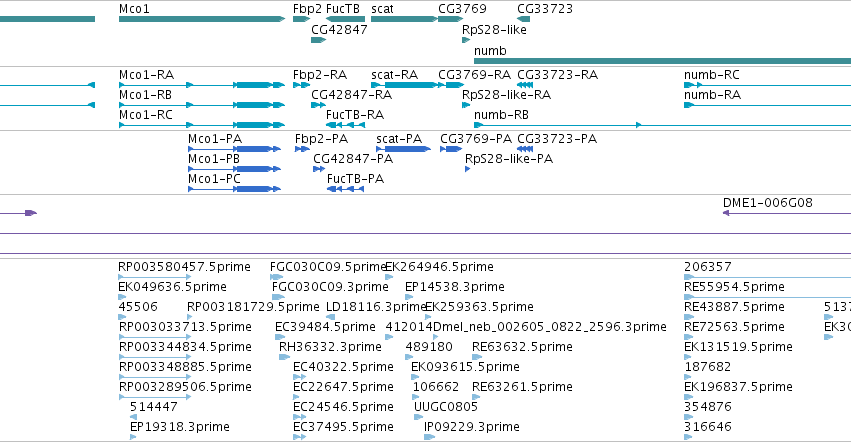Select the scat-RA transcript label
This screenshot has height=442, width=851.
point(395,74)
